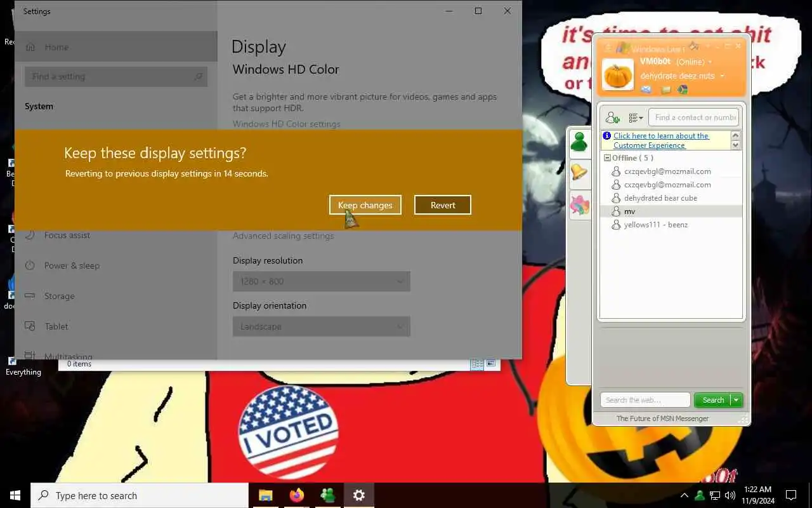The width and height of the screenshot is (812, 508).
Task: Collapse the Offline contacts group
Action: pos(607,158)
